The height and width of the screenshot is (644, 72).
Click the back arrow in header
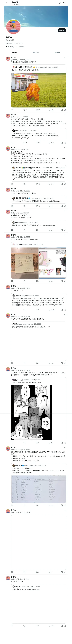pos(7,3)
